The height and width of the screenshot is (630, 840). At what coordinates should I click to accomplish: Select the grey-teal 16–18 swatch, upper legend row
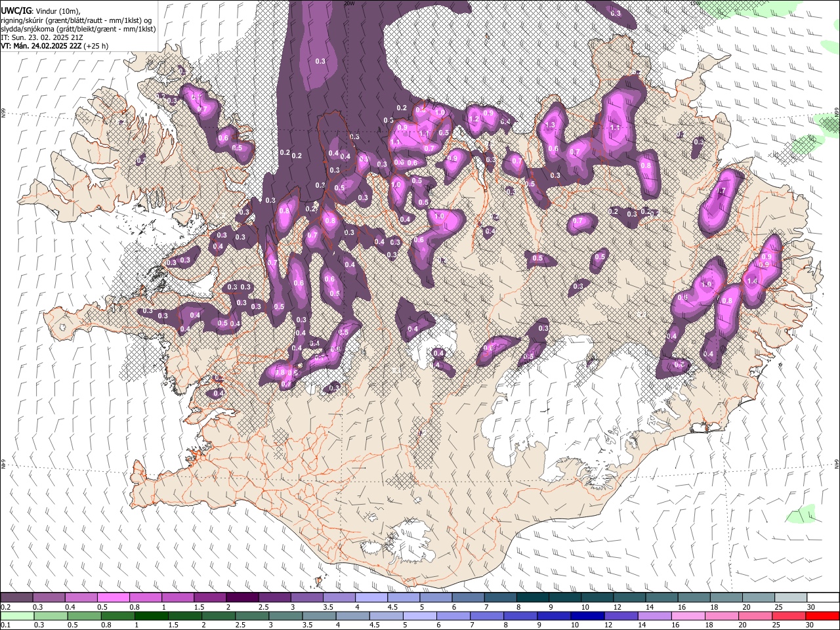pos(694,598)
